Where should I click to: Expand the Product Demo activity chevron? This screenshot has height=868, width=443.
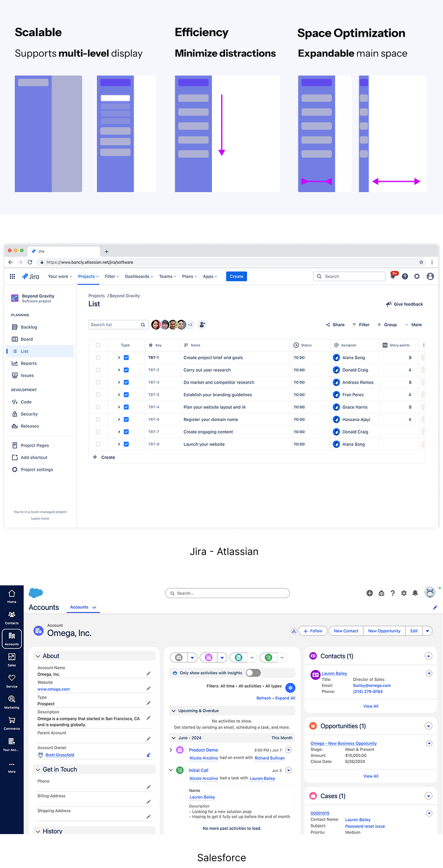(x=171, y=750)
